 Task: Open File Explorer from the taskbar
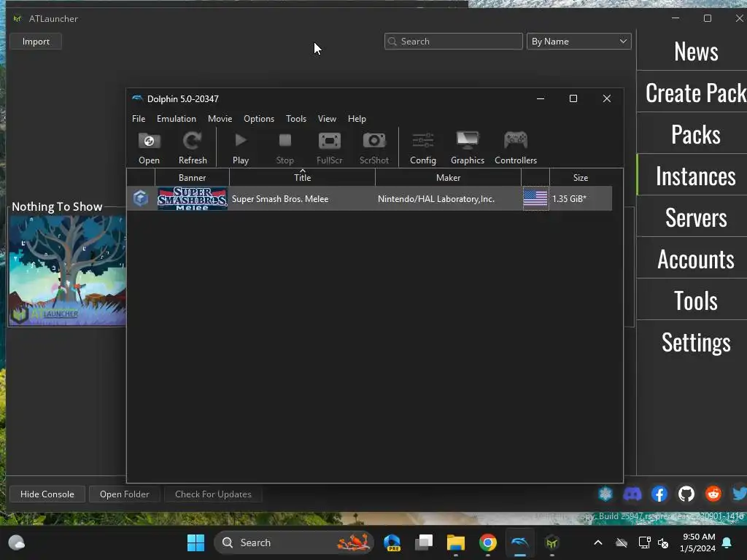click(x=455, y=542)
